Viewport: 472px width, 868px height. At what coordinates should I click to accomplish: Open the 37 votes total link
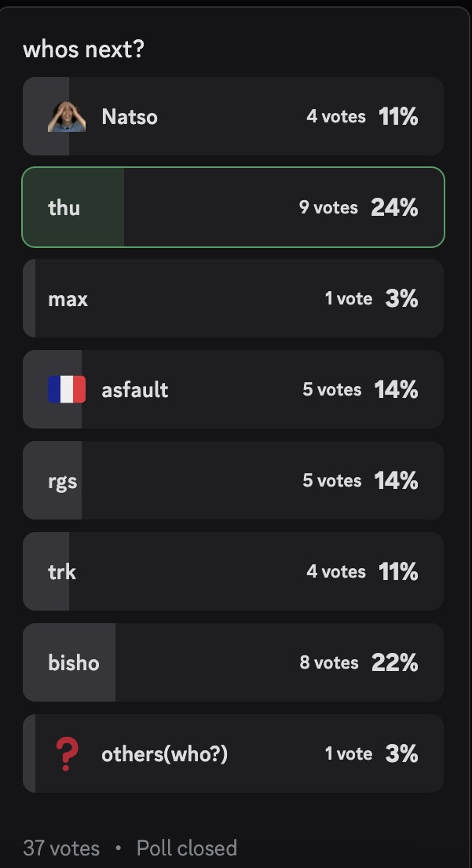pos(61,848)
